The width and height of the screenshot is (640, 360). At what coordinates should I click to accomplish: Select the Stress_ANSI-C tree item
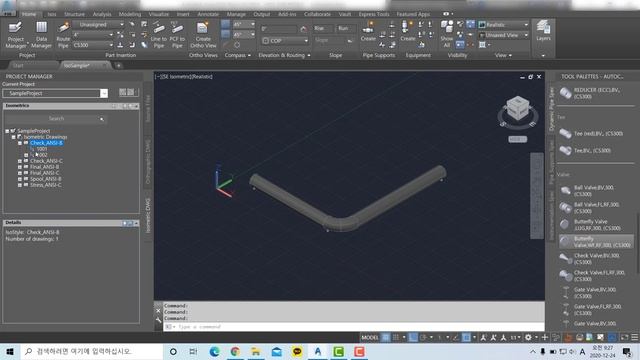point(45,185)
